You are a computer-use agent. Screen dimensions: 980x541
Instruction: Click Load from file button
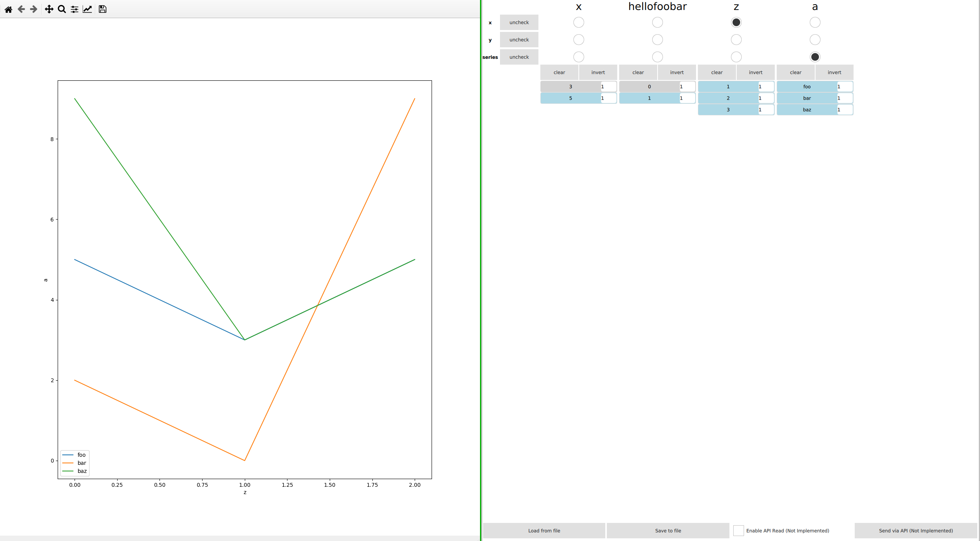[544, 531]
